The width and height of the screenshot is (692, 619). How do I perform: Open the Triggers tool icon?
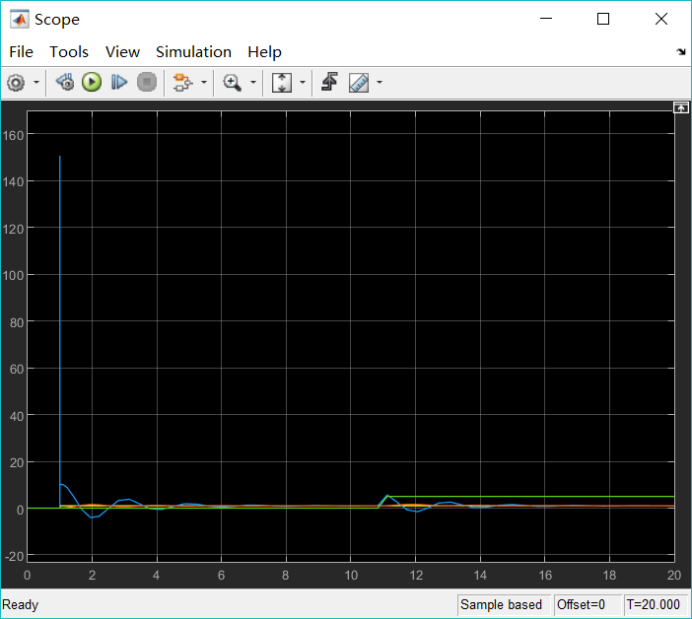[329, 83]
